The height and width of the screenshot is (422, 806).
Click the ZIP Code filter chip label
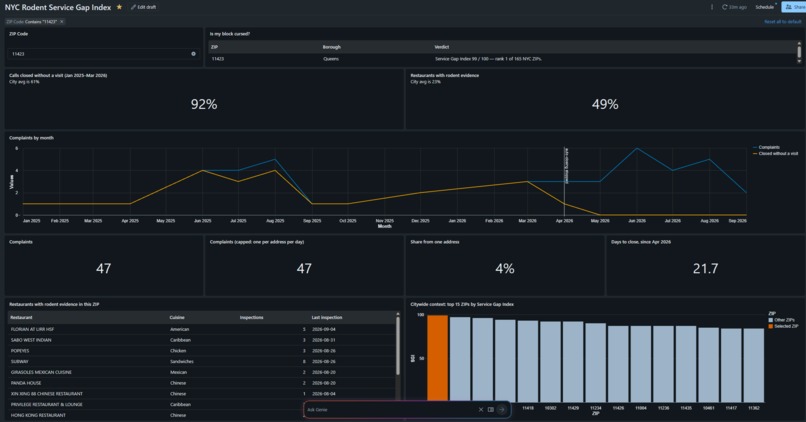(x=31, y=22)
